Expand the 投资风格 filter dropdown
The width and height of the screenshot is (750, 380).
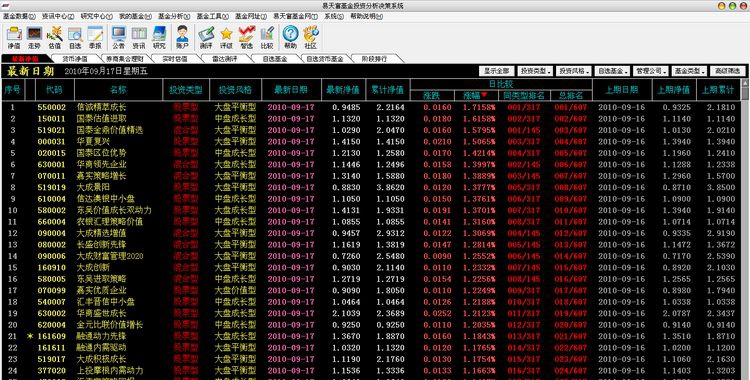pyautogui.click(x=574, y=71)
